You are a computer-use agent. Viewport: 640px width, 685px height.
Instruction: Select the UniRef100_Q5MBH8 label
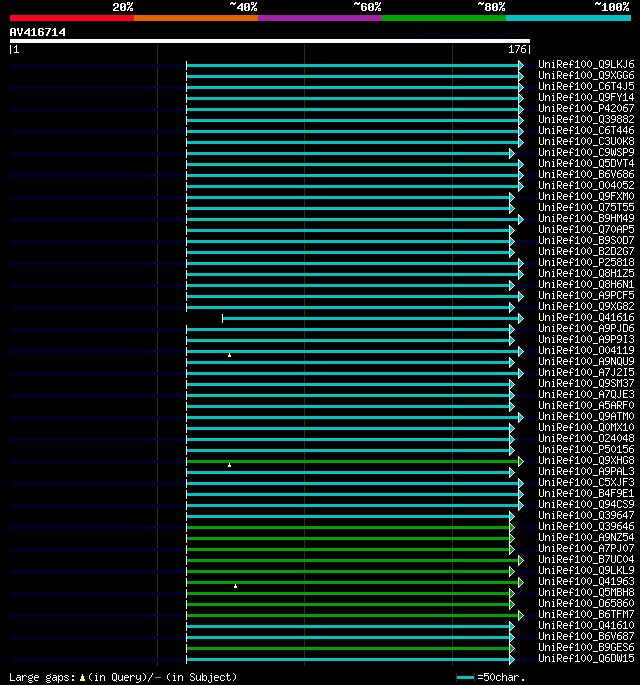click(586, 592)
